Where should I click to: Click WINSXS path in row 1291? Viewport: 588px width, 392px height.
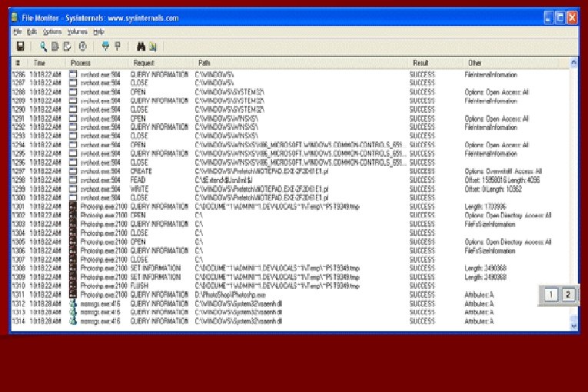(227, 118)
